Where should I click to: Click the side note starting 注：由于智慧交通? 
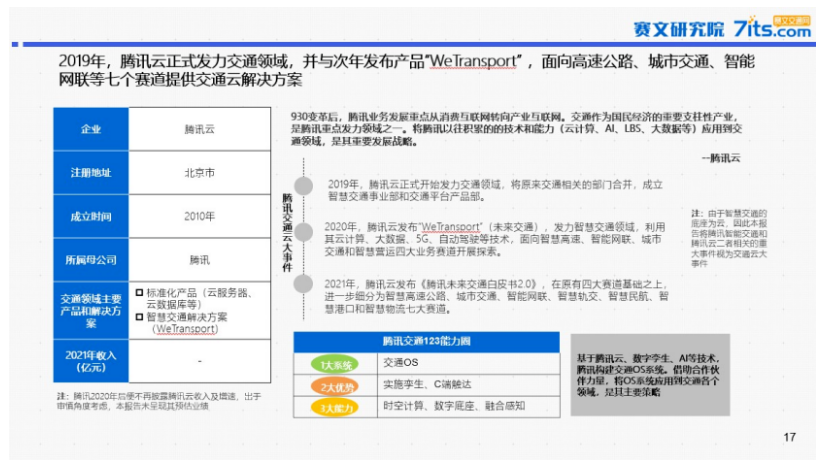(x=729, y=238)
